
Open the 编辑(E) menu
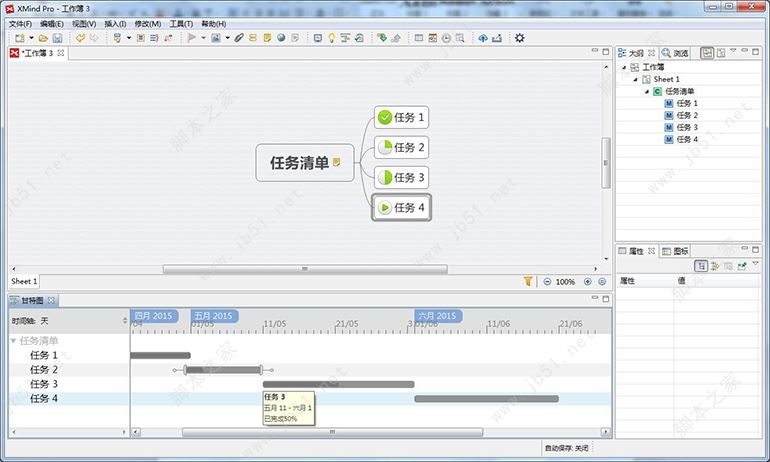point(52,24)
